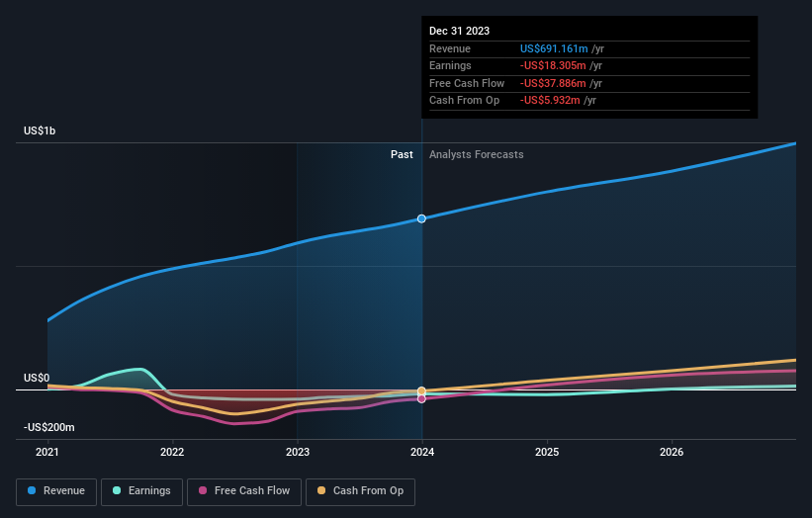Image resolution: width=812 pixels, height=518 pixels.
Task: Toggle the Cash From Op legend button
Action: [x=360, y=491]
